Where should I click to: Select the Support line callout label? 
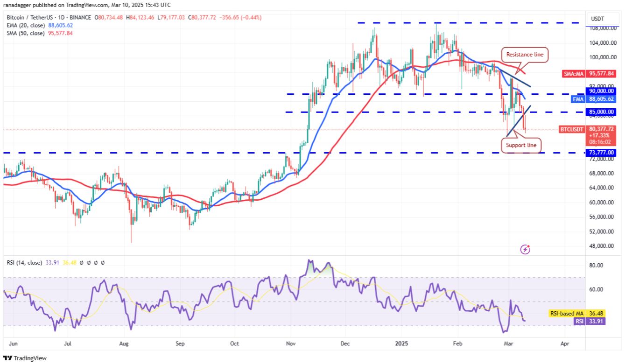tap(522, 145)
